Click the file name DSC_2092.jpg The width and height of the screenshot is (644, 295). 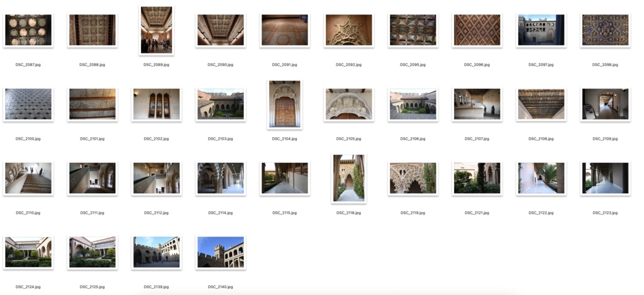[x=348, y=65]
